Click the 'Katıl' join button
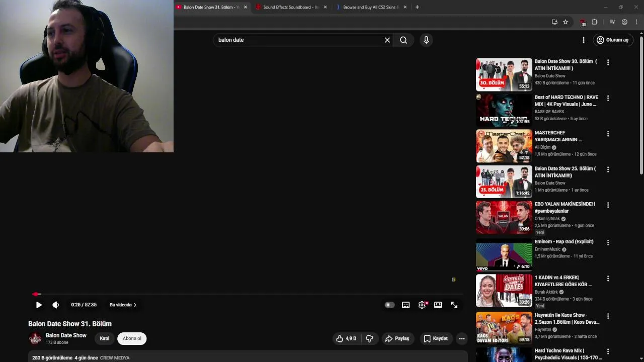 pyautogui.click(x=105, y=338)
